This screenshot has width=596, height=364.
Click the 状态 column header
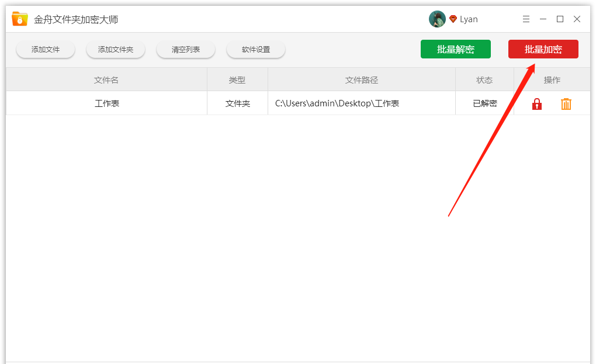point(484,80)
